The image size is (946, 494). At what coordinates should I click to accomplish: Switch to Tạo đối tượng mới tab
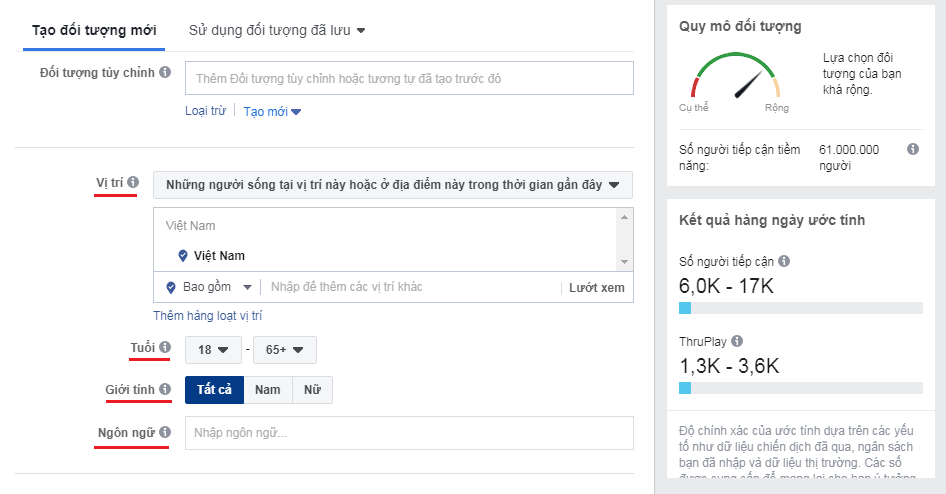94,30
